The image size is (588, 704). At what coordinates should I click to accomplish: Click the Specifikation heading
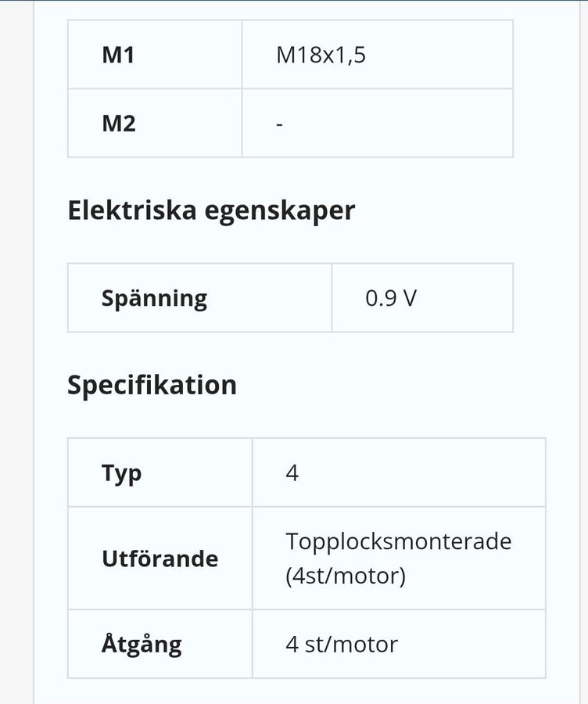click(152, 385)
